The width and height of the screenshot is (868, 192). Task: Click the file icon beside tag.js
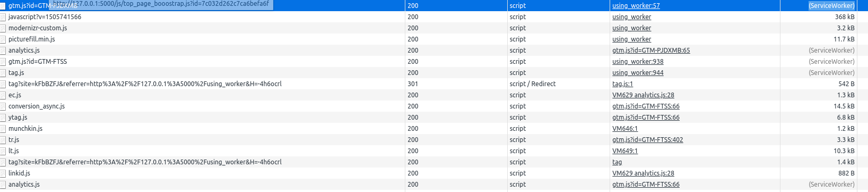point(3,73)
